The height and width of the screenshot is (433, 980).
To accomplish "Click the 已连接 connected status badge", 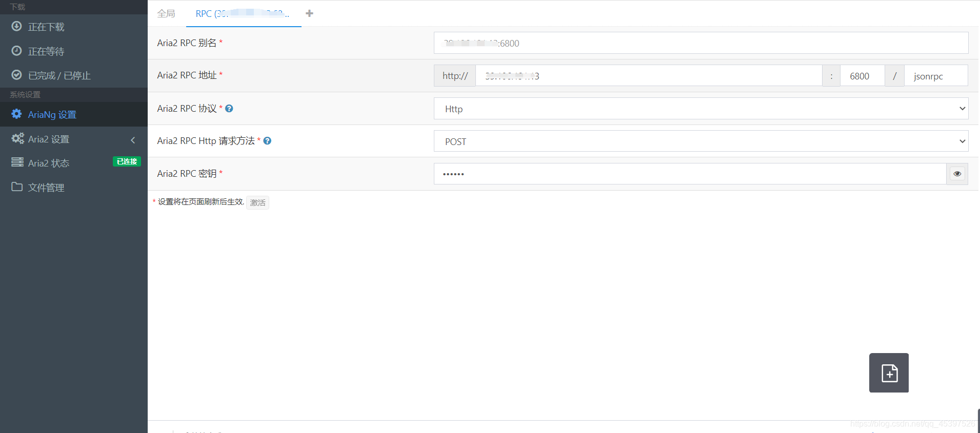I will (x=127, y=161).
